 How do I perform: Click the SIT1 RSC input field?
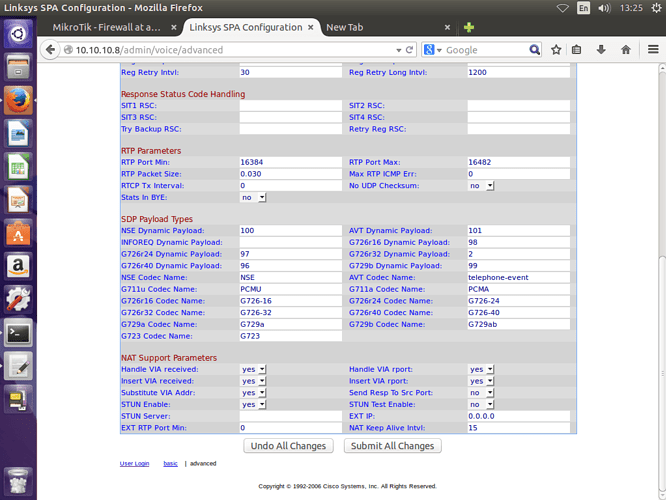click(291, 106)
